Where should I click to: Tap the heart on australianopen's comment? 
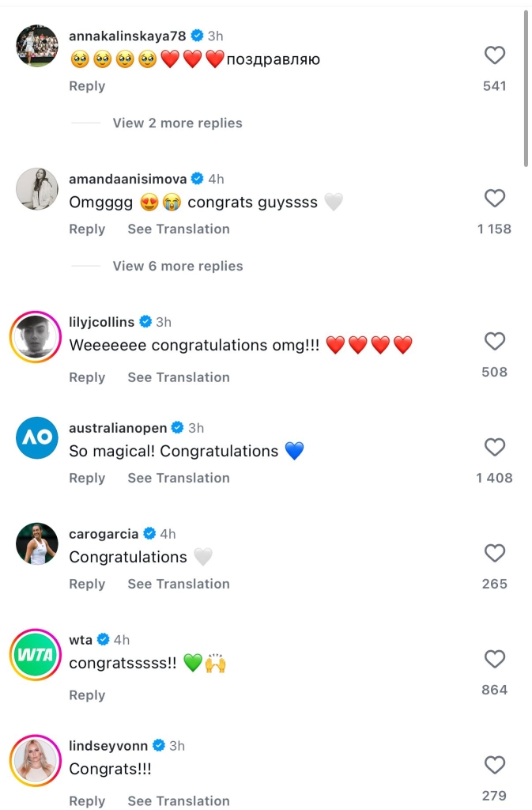click(x=494, y=448)
